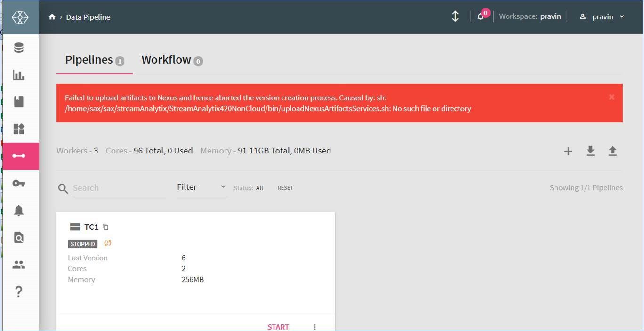
Task: Click the database icon in the sidebar
Action: (19, 48)
